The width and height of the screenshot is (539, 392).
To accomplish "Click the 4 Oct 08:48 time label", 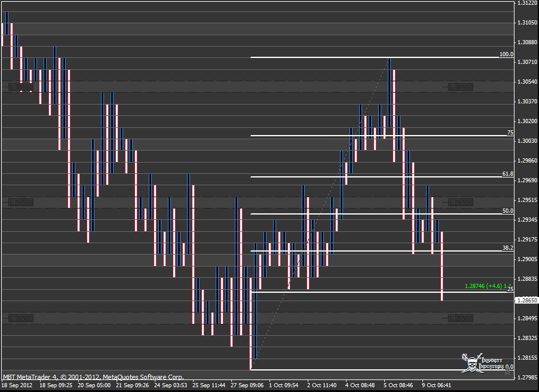I will (360, 385).
